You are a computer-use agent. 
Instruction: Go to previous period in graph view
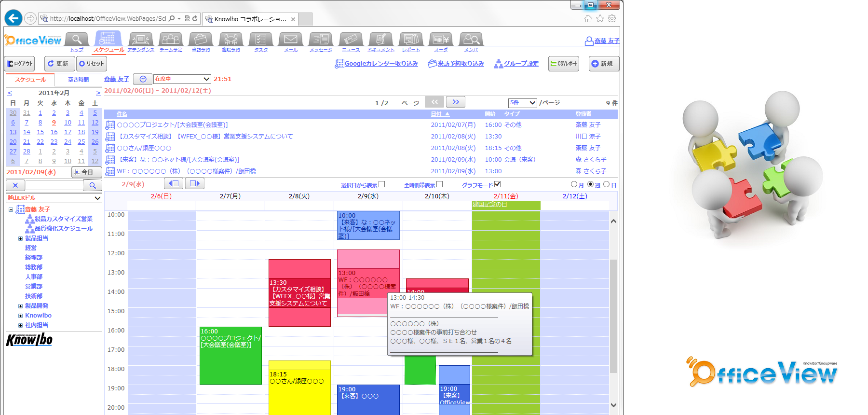(174, 183)
